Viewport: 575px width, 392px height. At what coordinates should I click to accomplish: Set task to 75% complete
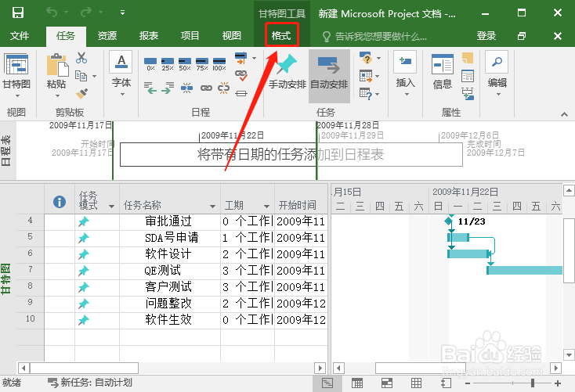point(202,64)
